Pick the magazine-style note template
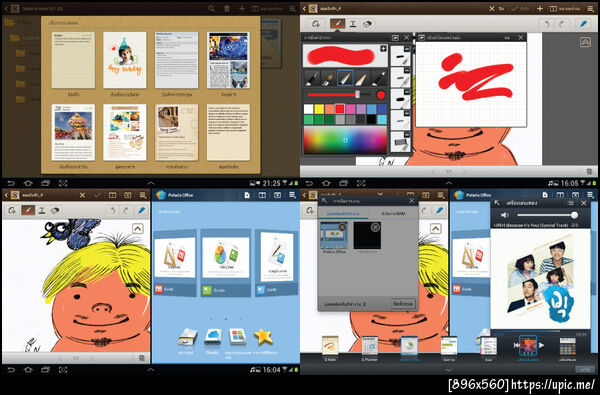This screenshot has width=600, height=395. 228,60
